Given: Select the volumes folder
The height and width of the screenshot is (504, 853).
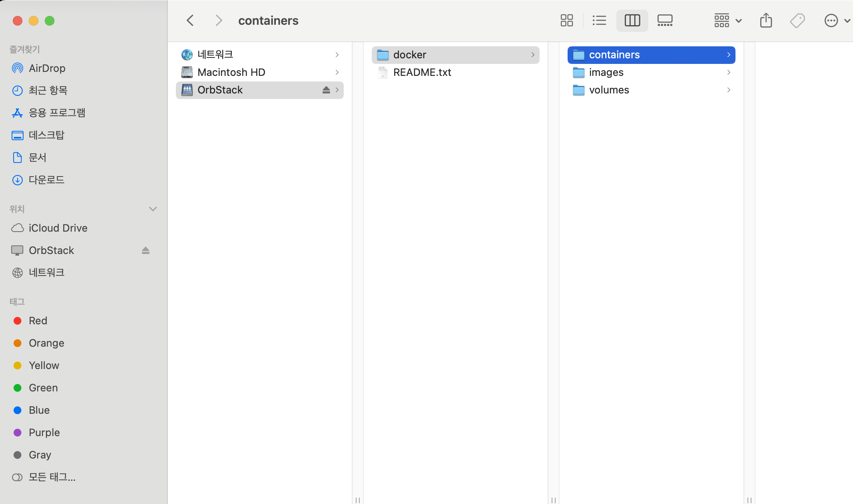Looking at the screenshot, I should pyautogui.click(x=652, y=90).
